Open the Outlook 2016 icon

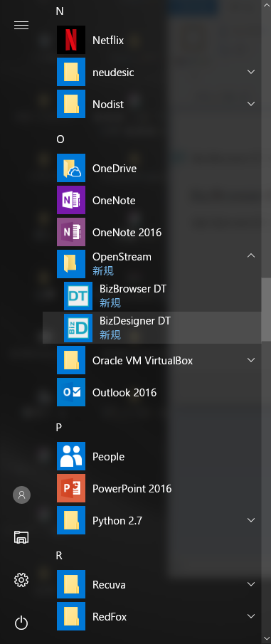pyautogui.click(x=71, y=392)
